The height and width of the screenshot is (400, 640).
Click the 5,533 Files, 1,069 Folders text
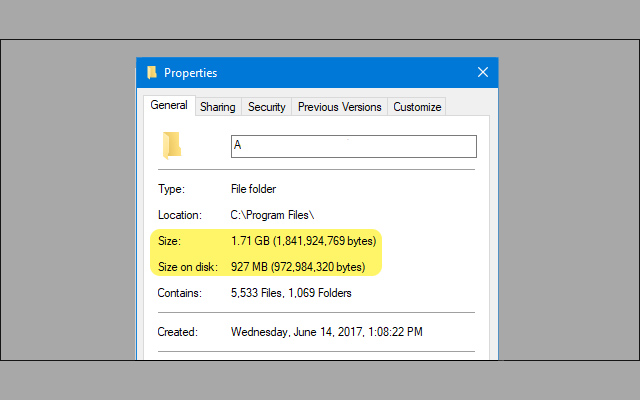pyautogui.click(x=291, y=293)
